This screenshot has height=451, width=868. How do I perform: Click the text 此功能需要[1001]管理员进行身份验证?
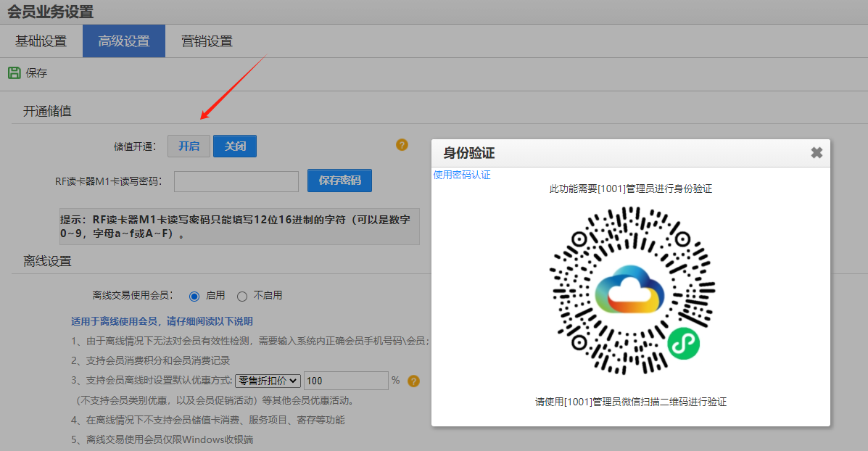pyautogui.click(x=631, y=189)
